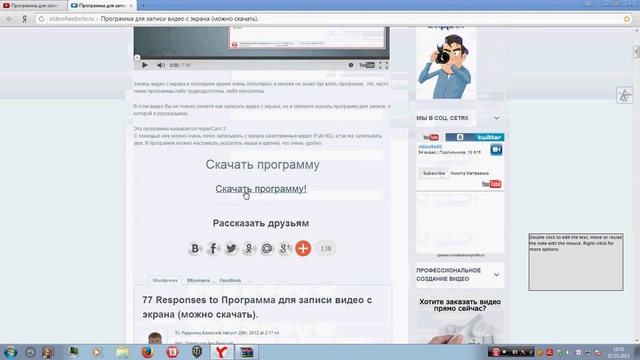Image resolution: width=640 pixels, height=360 pixels.
Task: Switch to ВКонтакте comments tab
Action: click(198, 280)
